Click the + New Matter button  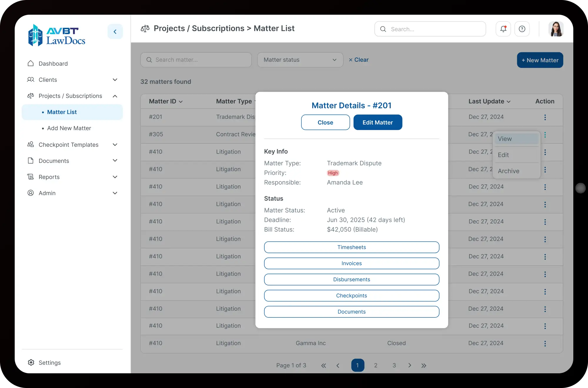click(x=540, y=60)
